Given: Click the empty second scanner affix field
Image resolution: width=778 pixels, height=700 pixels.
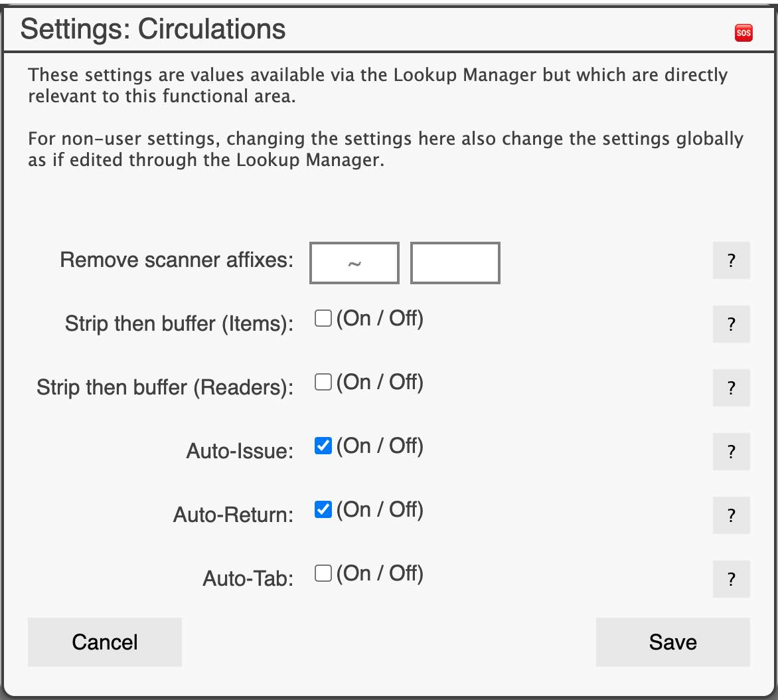Looking at the screenshot, I should (455, 263).
